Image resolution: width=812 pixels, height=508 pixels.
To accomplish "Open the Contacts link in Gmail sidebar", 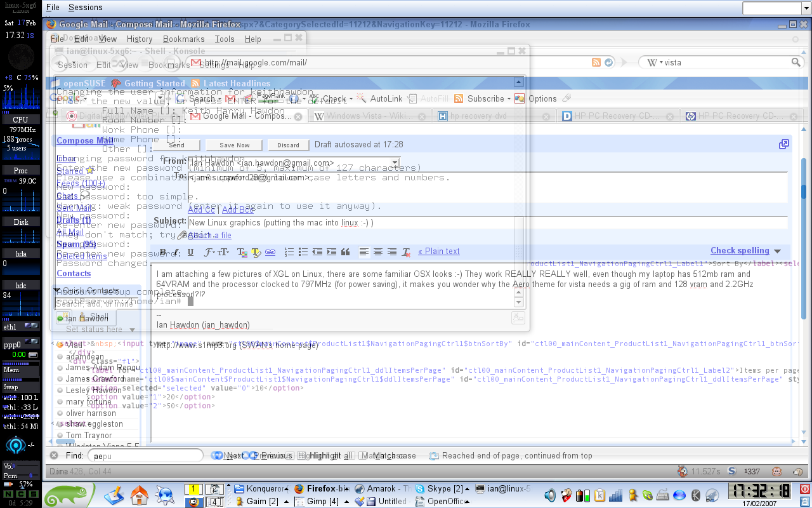I will coord(74,273).
